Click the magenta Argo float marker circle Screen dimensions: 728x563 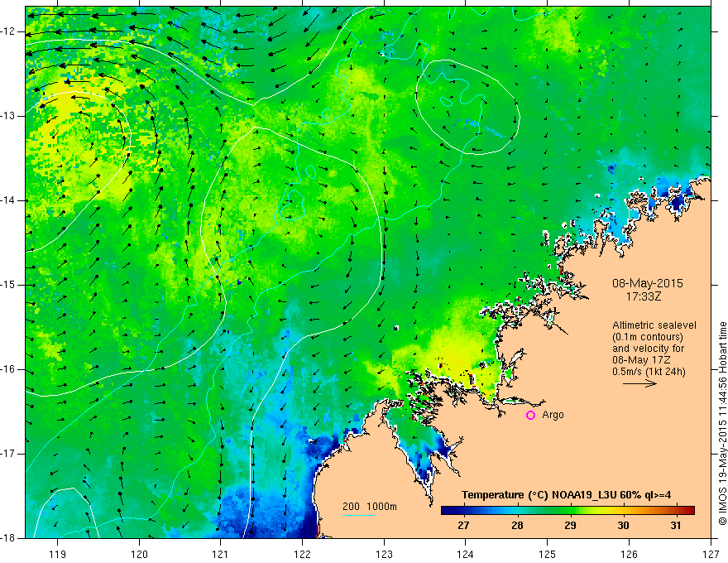coord(530,416)
